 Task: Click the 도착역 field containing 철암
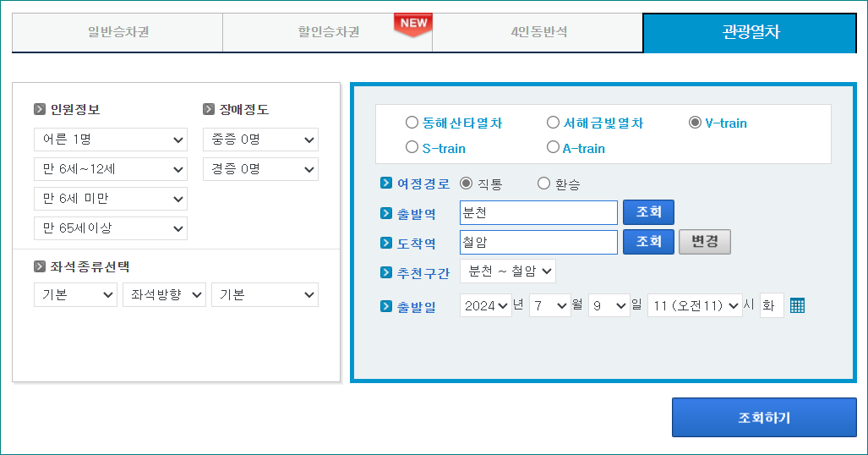(538, 242)
